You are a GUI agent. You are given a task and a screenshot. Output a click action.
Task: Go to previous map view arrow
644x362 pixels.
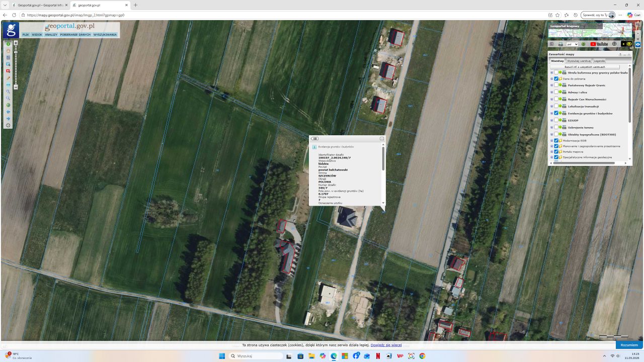[x=9, y=112]
